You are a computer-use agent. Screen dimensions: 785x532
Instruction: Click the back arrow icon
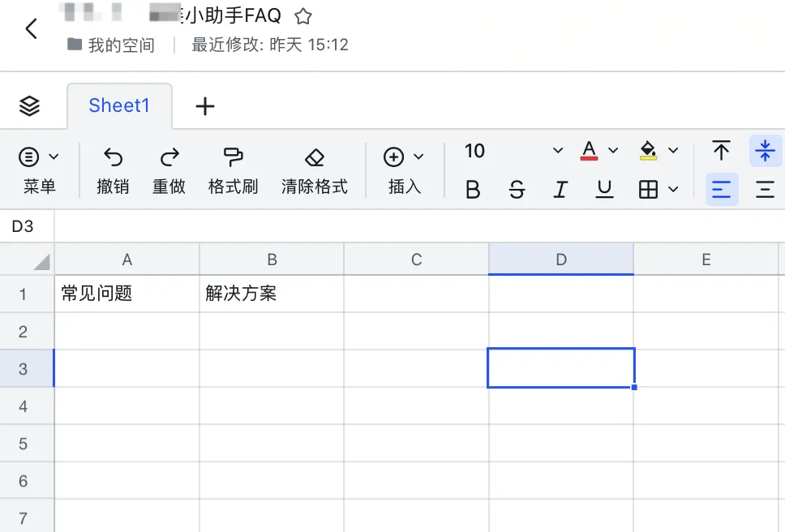click(32, 30)
